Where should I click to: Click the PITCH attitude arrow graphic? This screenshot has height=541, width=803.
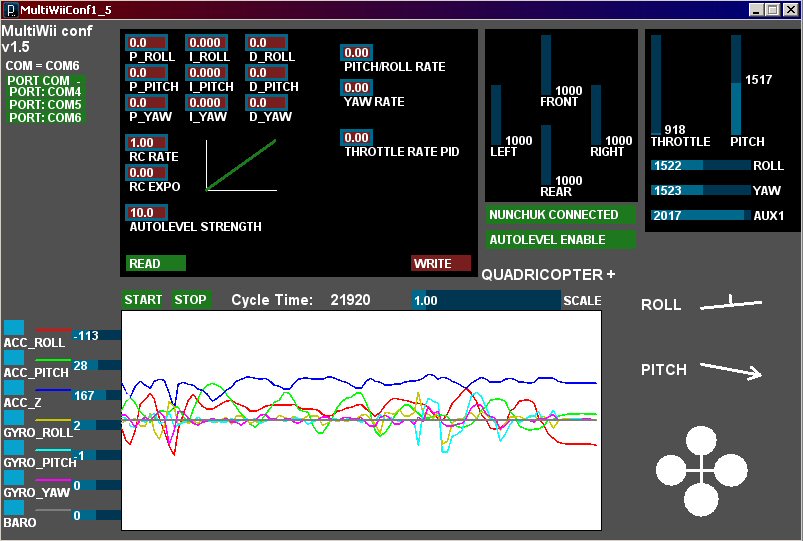pos(731,371)
